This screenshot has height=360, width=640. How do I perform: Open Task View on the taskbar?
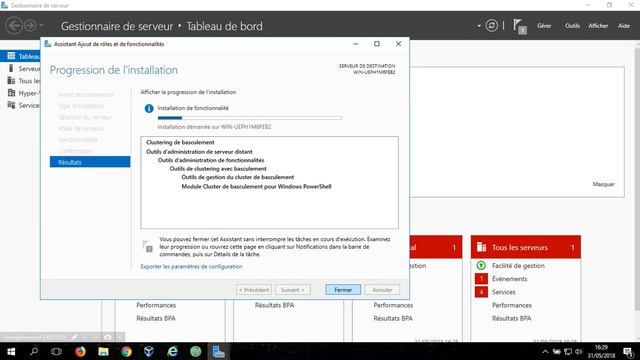point(56,351)
